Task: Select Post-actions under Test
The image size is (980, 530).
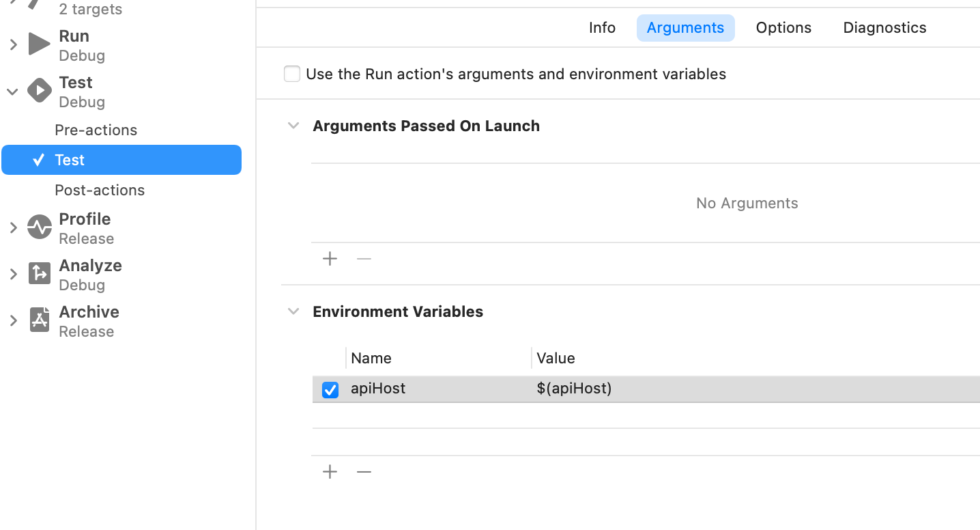Action: [100, 190]
